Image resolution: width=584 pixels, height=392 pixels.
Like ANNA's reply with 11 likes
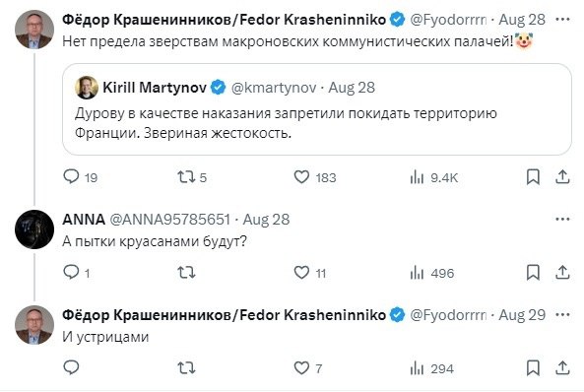pos(309,273)
